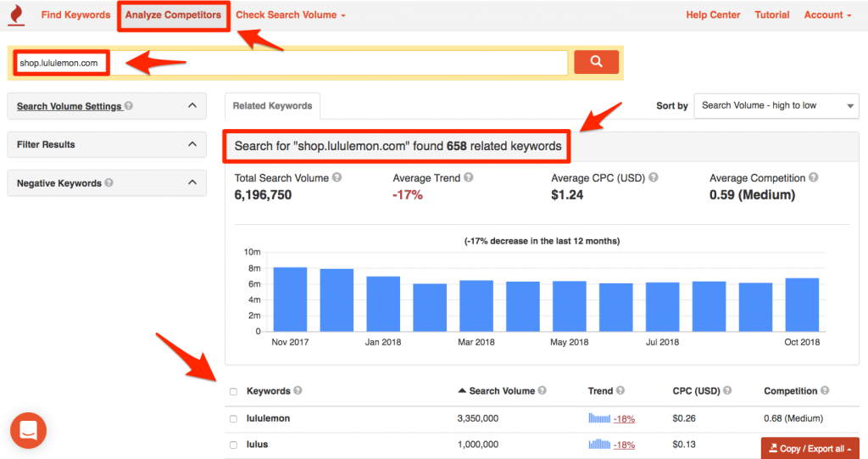This screenshot has height=459, width=868.
Task: Click help icon beside Search Volume Settings
Action: click(x=129, y=105)
